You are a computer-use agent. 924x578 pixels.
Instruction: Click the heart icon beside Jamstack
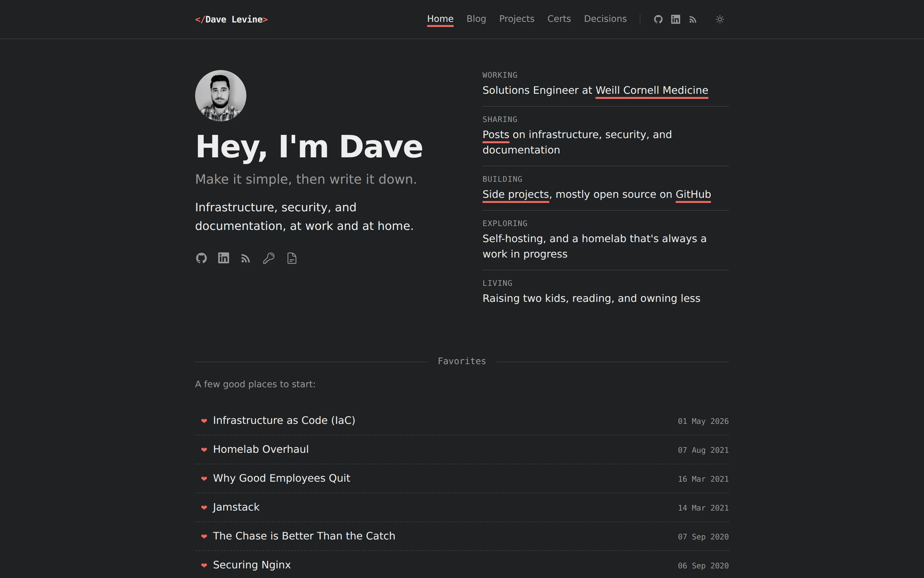[x=204, y=508]
